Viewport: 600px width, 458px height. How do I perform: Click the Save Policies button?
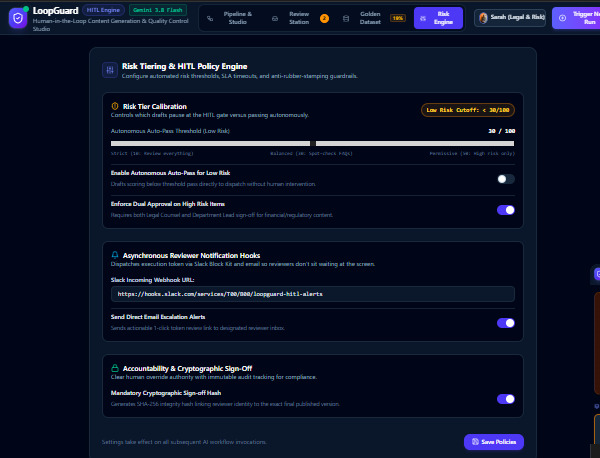tap(494, 442)
